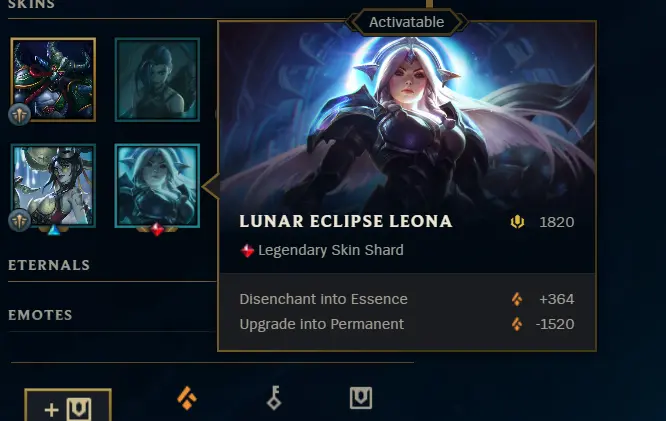Click the Activatable label on tooltip
666x421 pixels.
(x=406, y=22)
